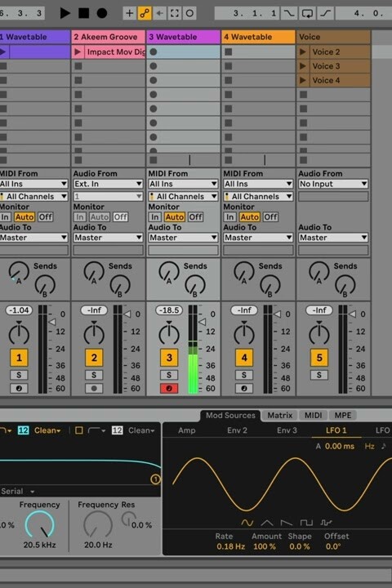Select the sine LFO waveform icon
Screen dimensions: 392x588
pyautogui.click(x=247, y=523)
